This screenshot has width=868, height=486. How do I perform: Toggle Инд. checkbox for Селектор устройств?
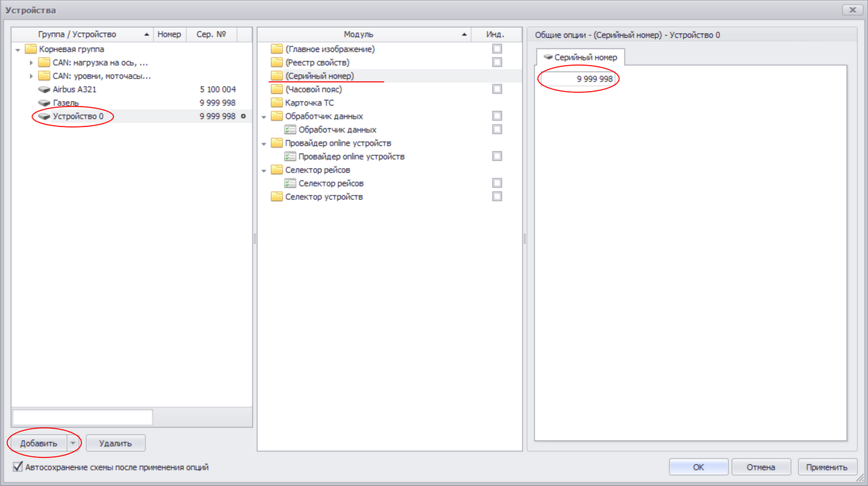pyautogui.click(x=497, y=197)
